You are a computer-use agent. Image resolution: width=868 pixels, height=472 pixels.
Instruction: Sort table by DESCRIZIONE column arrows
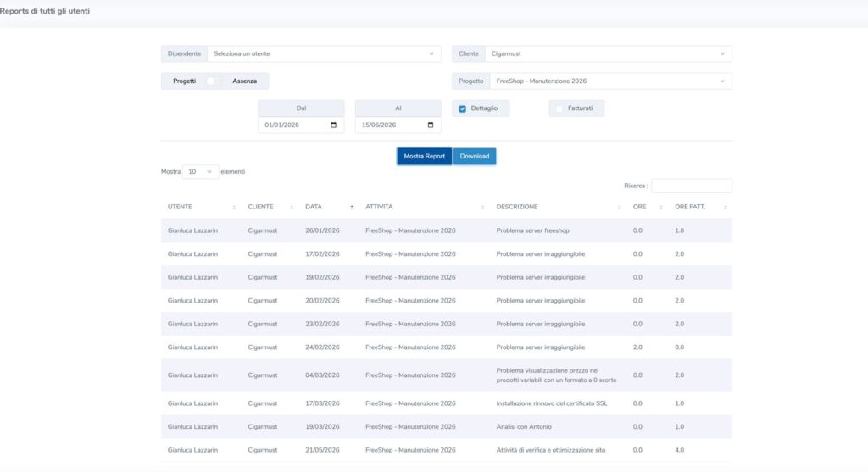[x=619, y=207]
